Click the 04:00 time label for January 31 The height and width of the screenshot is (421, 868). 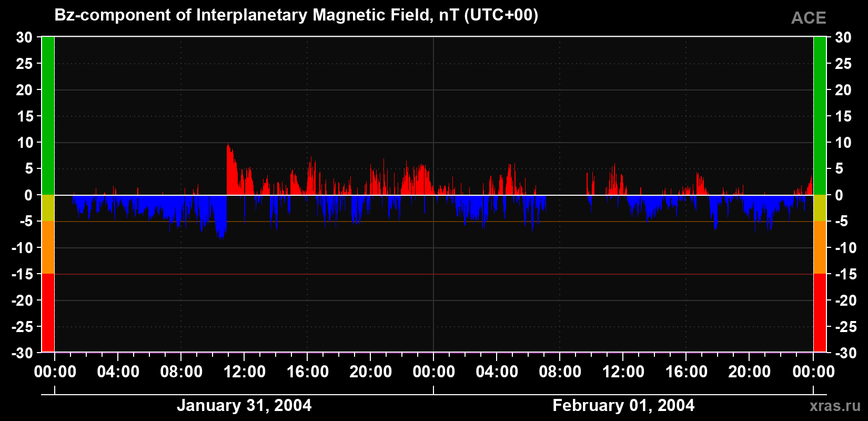(118, 372)
